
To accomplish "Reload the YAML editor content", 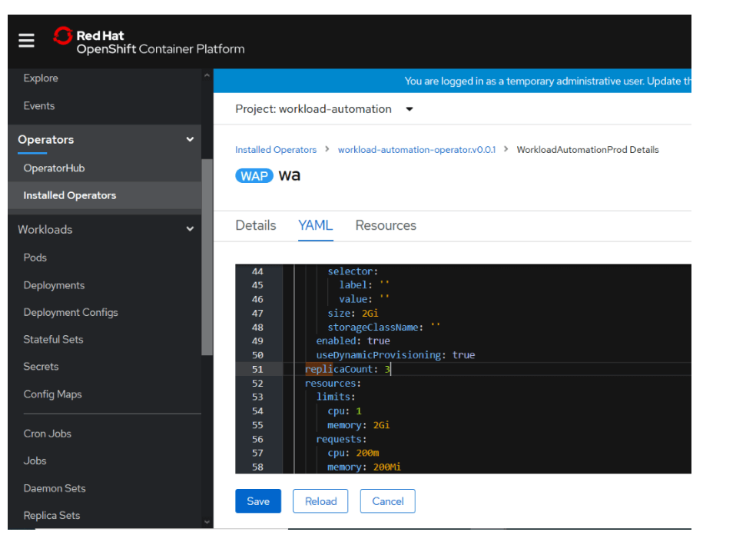I will click(320, 500).
